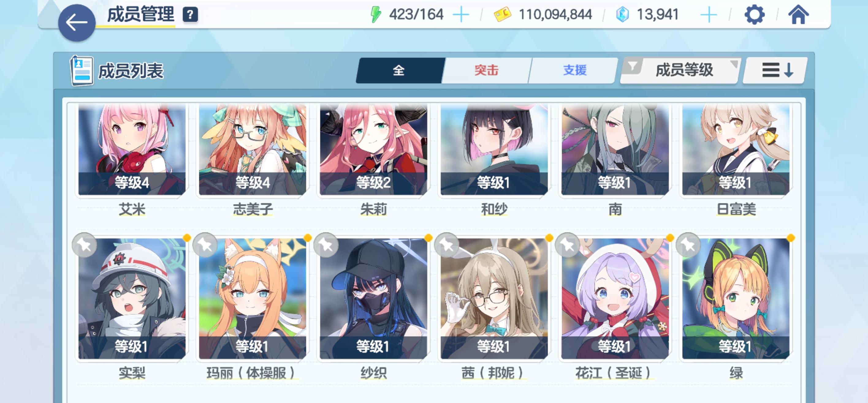Viewport: 868px width, 403px height.
Task: Open the 成员等级 sort dropdown
Action: pyautogui.click(x=684, y=70)
